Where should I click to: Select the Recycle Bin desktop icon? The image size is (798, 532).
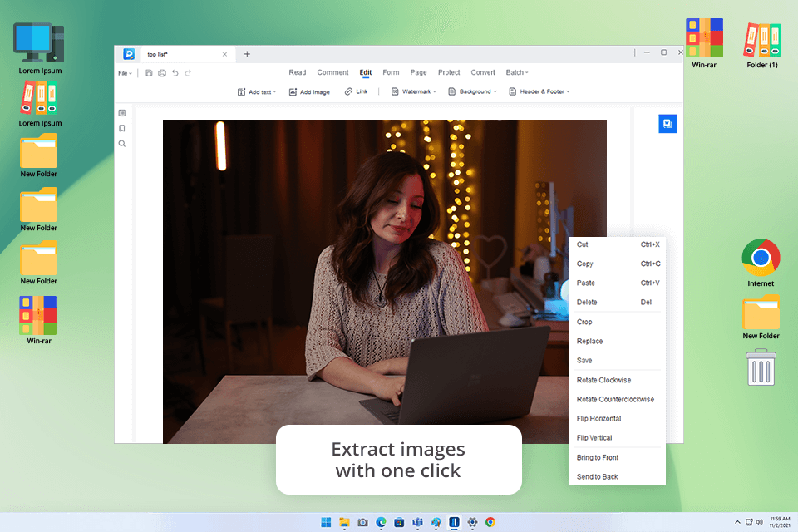click(x=761, y=367)
